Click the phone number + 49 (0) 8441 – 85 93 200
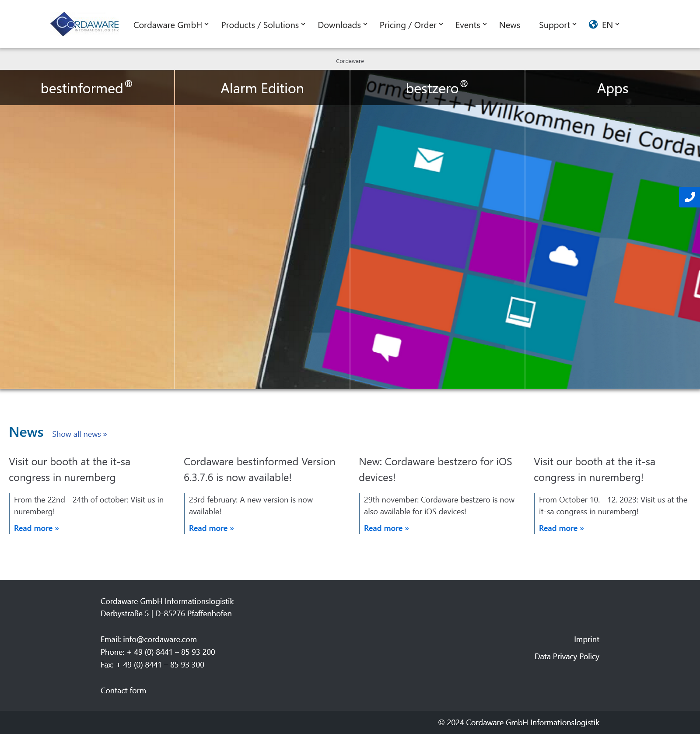 click(171, 652)
